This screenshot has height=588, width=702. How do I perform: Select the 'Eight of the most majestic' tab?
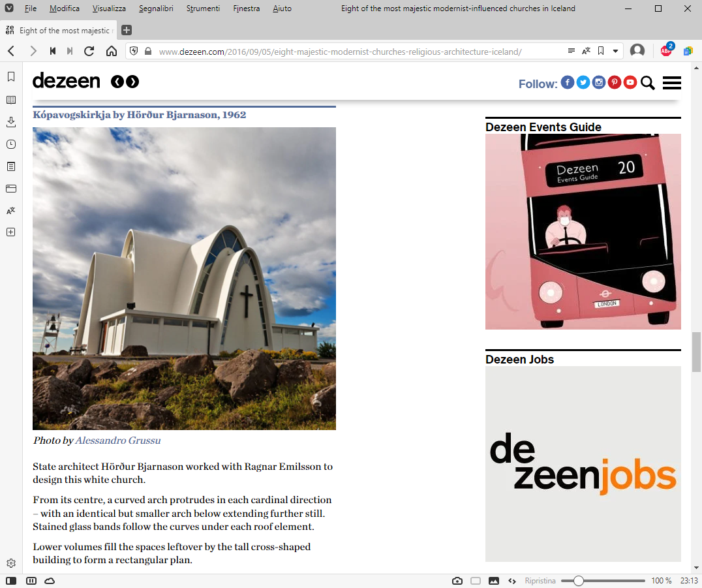(59, 30)
